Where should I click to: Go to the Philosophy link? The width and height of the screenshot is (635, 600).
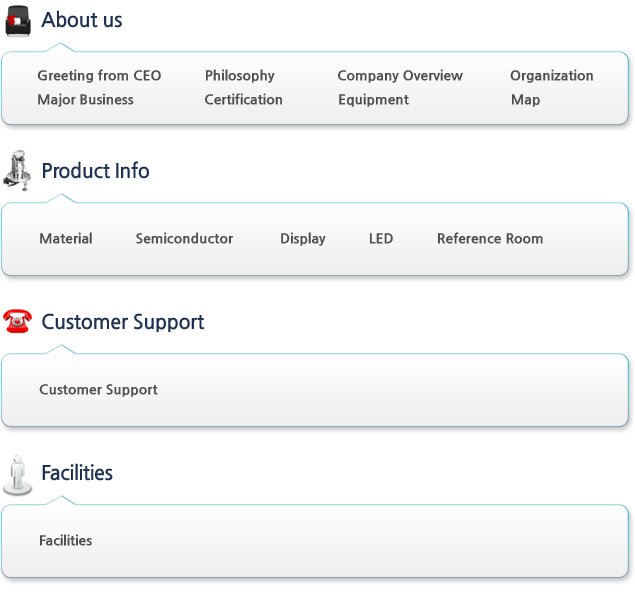(x=240, y=76)
